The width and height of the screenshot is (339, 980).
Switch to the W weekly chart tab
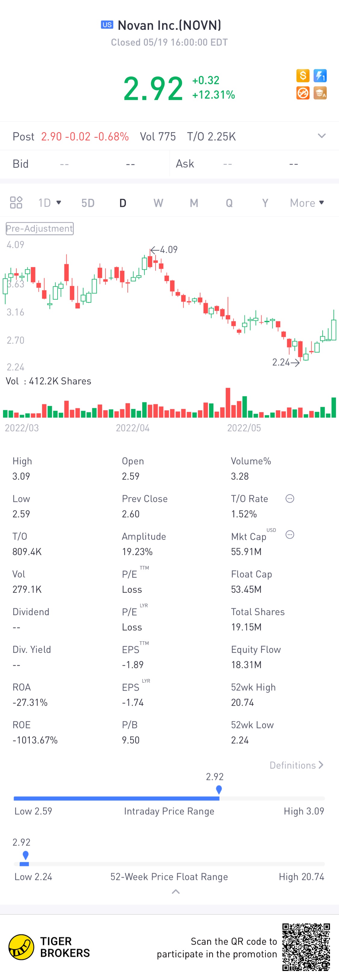[x=158, y=203]
